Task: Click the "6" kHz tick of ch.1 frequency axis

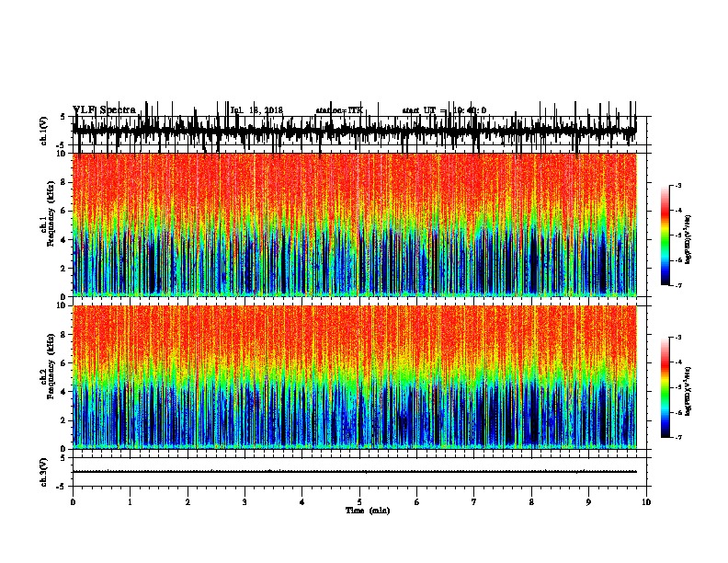Action: click(x=63, y=211)
